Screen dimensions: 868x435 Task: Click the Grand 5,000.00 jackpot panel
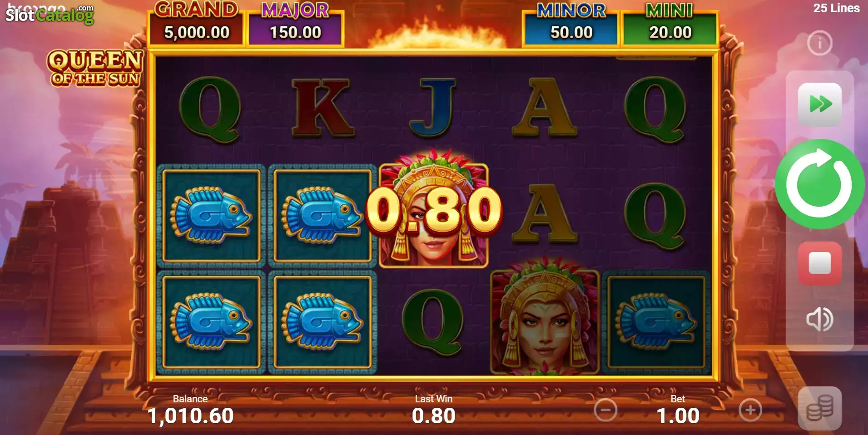point(197,24)
